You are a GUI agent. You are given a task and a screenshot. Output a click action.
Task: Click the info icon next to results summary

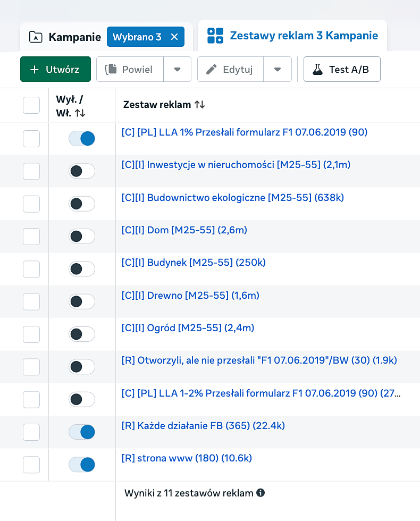point(261,493)
